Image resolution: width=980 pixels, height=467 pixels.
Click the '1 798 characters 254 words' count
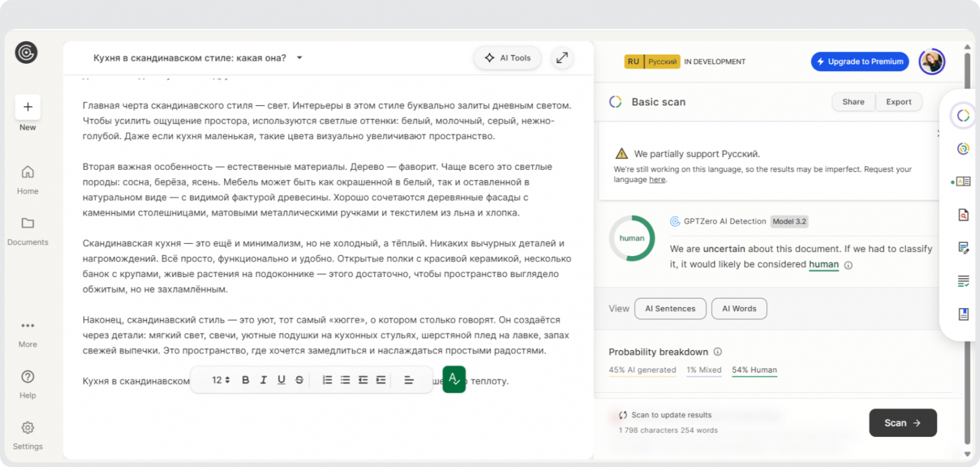[668, 430]
